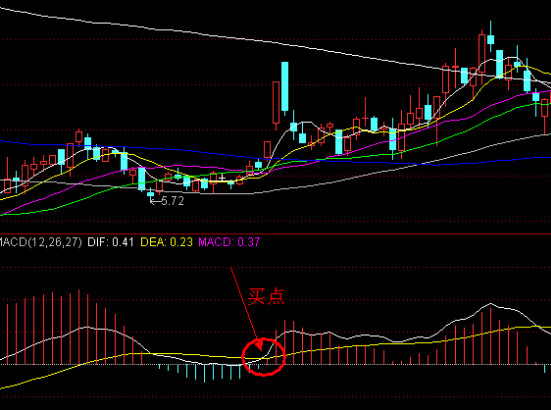Click the red circle marking the MACD golden cross
Viewport: 551px width, 410px height.
point(263,357)
